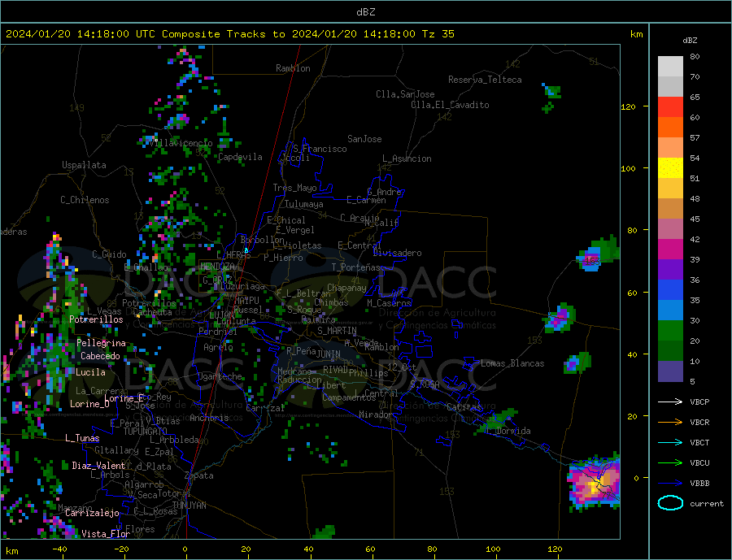Select the dotted yellow 51-54 dBZ swatch
The width and height of the screenshot is (732, 560).
(670, 168)
